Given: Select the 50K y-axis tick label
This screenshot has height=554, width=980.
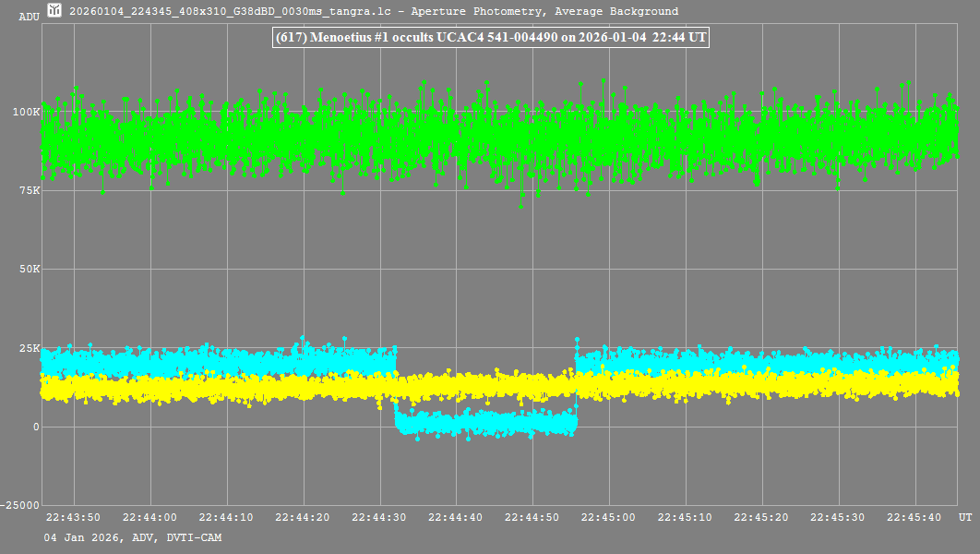Looking at the screenshot, I should coord(28,270).
